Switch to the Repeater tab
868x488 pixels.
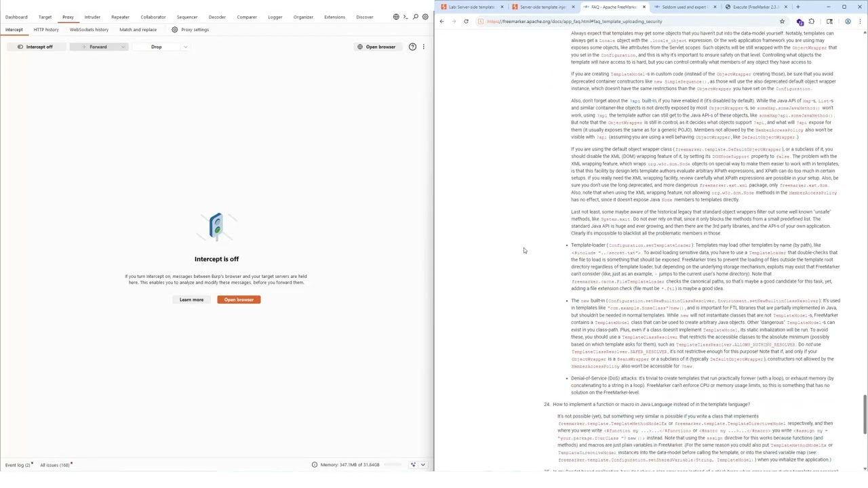click(x=120, y=17)
